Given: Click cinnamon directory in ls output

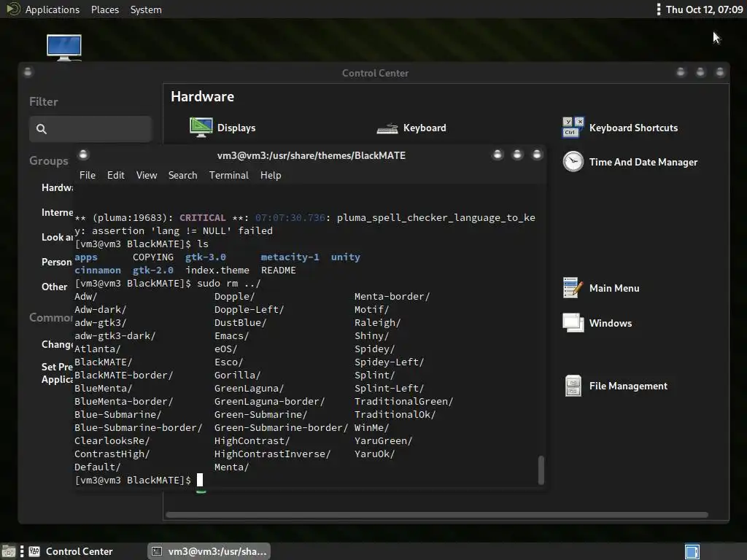Looking at the screenshot, I should (x=97, y=270).
